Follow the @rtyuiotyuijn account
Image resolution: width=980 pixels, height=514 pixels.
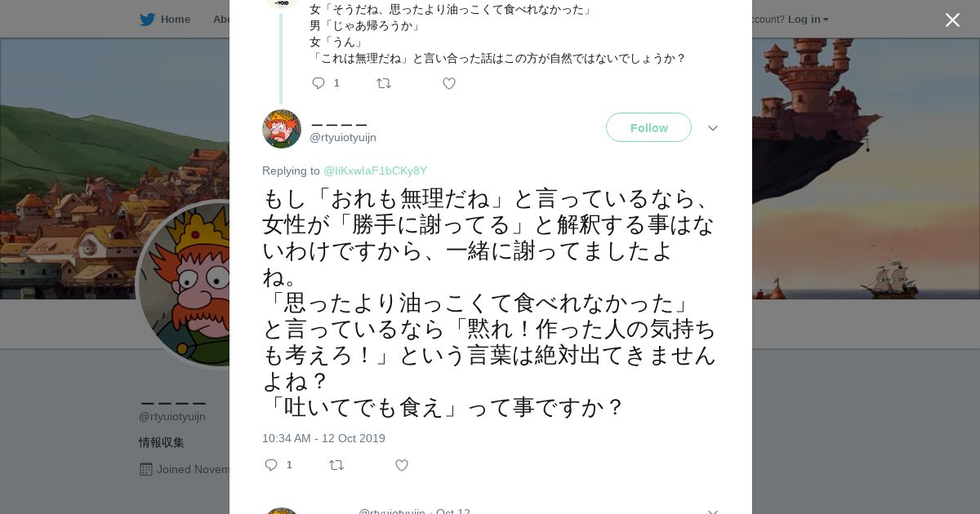click(648, 128)
